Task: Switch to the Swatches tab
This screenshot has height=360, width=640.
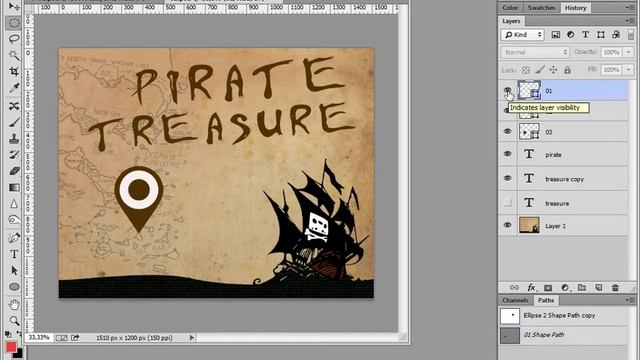Action: click(541, 8)
